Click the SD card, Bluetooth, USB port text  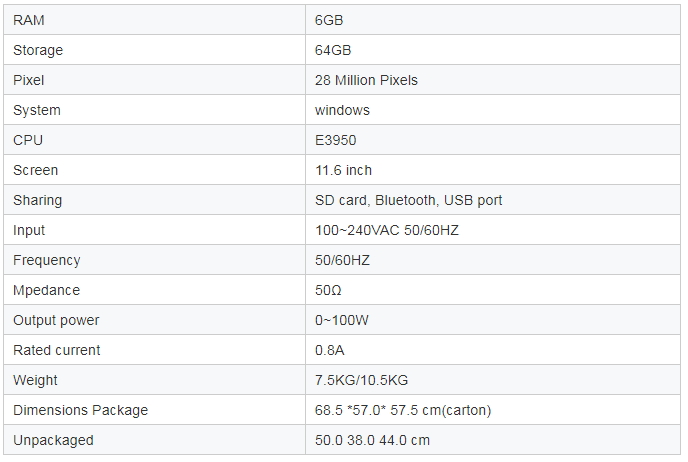point(408,200)
